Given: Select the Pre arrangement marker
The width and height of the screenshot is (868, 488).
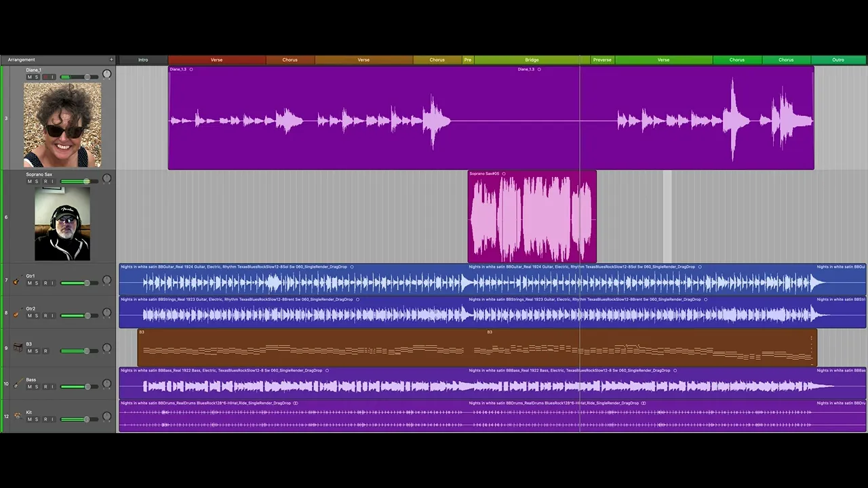Looking at the screenshot, I should 468,60.
